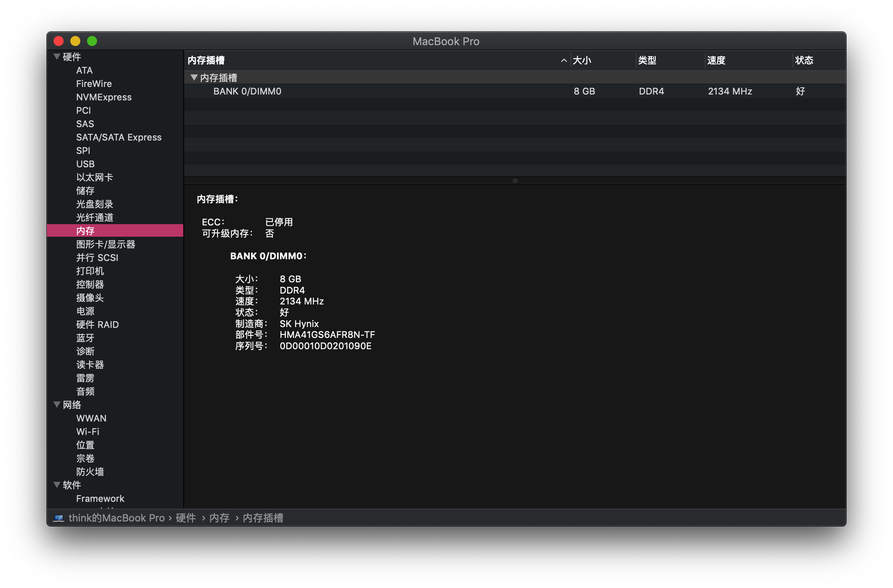Select 图形卡/显示器 in the sidebar
893x588 pixels.
(105, 244)
